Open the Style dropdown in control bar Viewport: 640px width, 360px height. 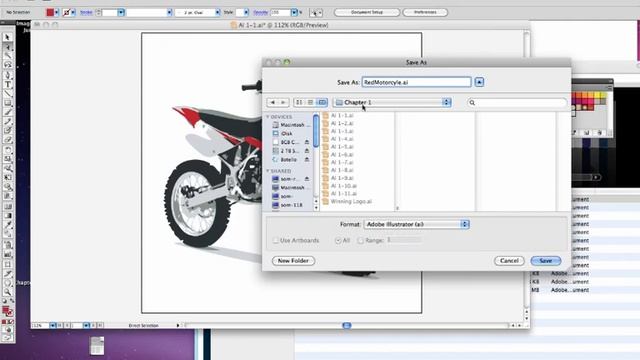click(x=246, y=13)
